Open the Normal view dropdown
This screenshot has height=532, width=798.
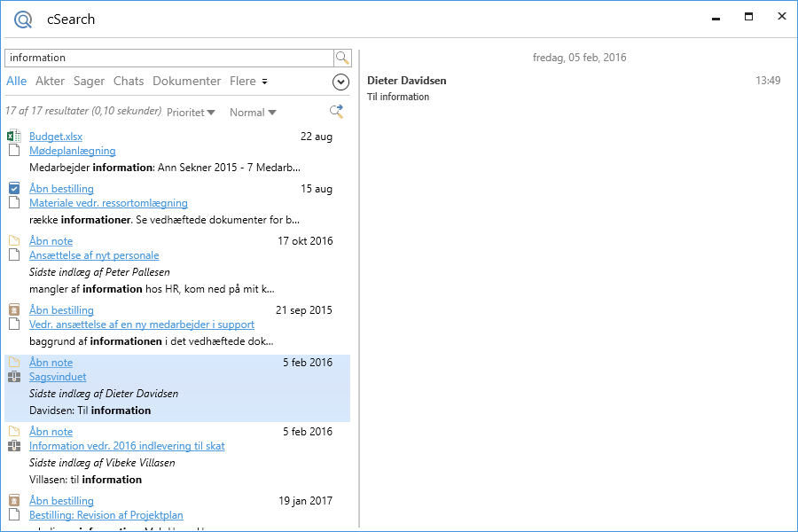click(x=253, y=113)
